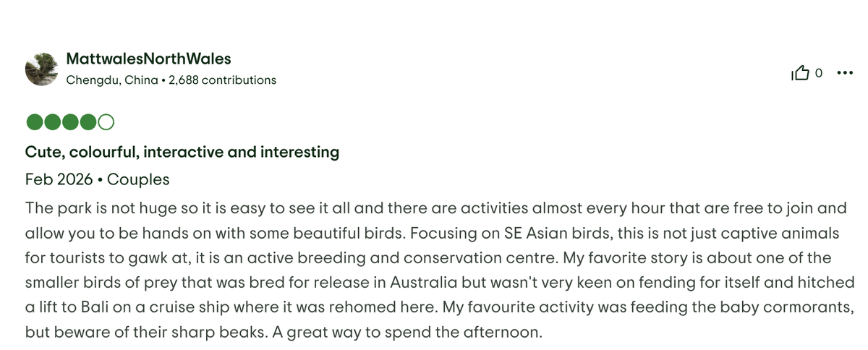Image resolution: width=868 pixels, height=350 pixels.
Task: Open the MattwalesNorthWales username link
Action: 148,59
